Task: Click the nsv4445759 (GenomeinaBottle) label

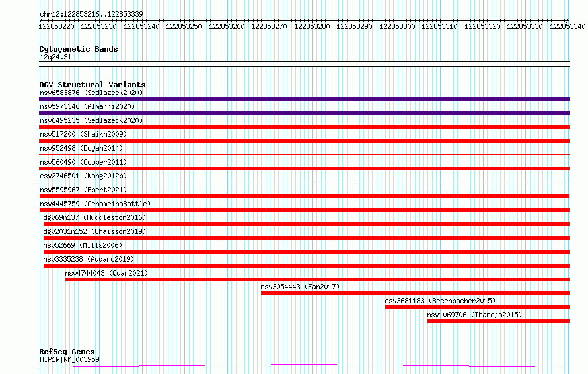Action: 95,204
